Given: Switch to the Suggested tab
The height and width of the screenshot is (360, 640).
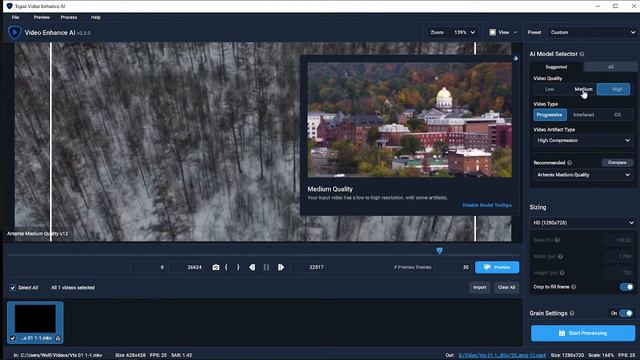Looking at the screenshot, I should click(556, 67).
